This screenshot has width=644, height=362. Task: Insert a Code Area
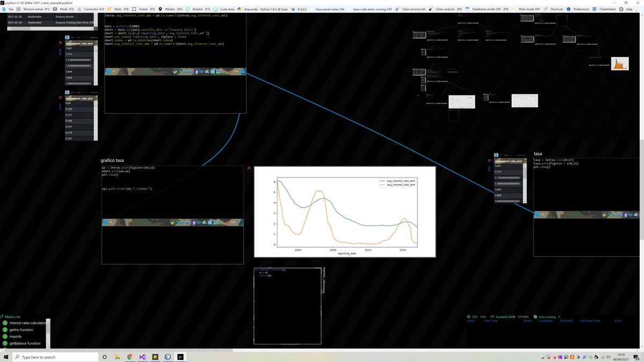click(224, 9)
